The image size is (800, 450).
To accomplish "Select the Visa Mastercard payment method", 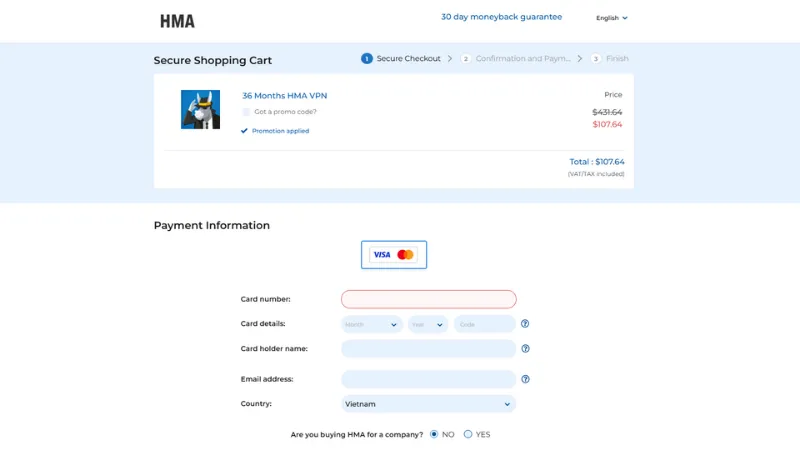I will 394,255.
